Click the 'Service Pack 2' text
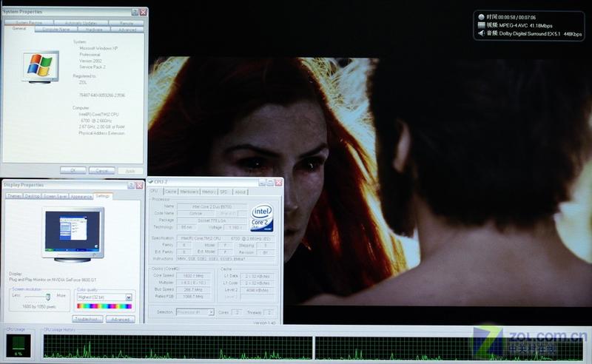 [x=92, y=67]
